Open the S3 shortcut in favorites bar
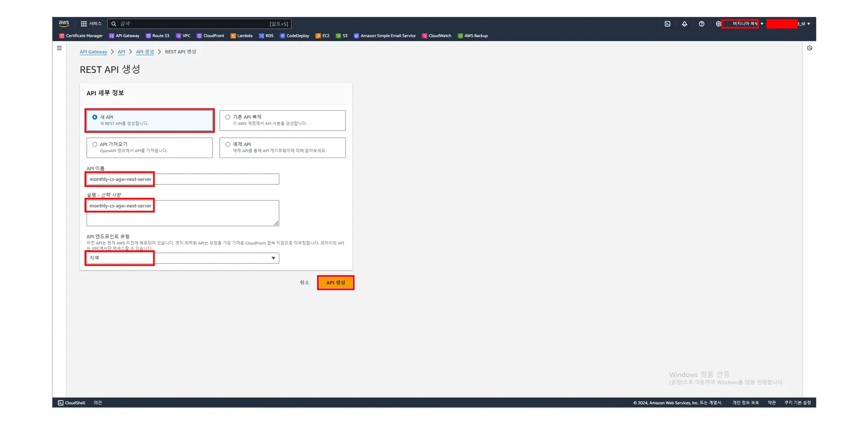The image size is (868, 425). (341, 36)
